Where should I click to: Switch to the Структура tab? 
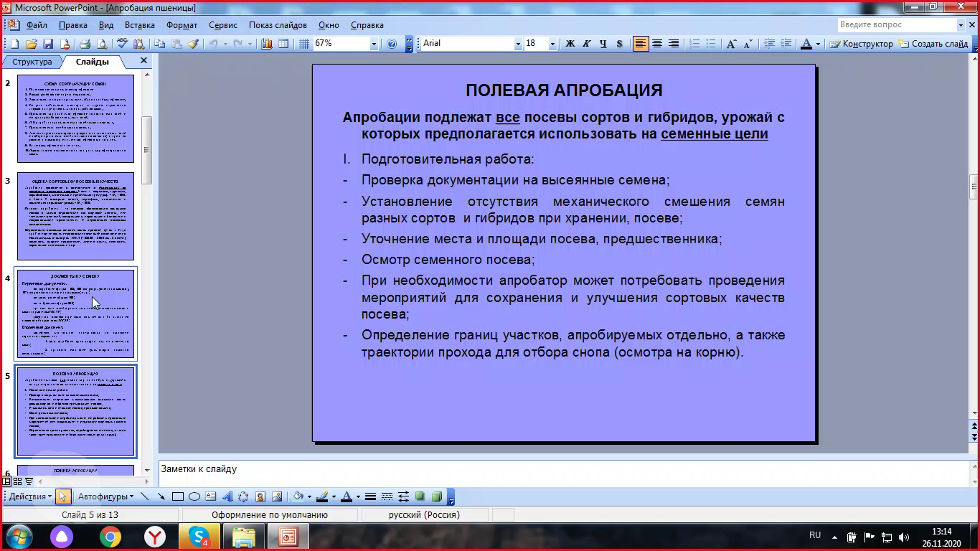pyautogui.click(x=32, y=62)
